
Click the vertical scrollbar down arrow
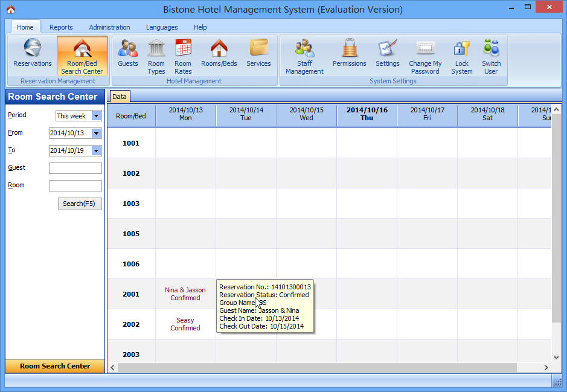coord(556,358)
